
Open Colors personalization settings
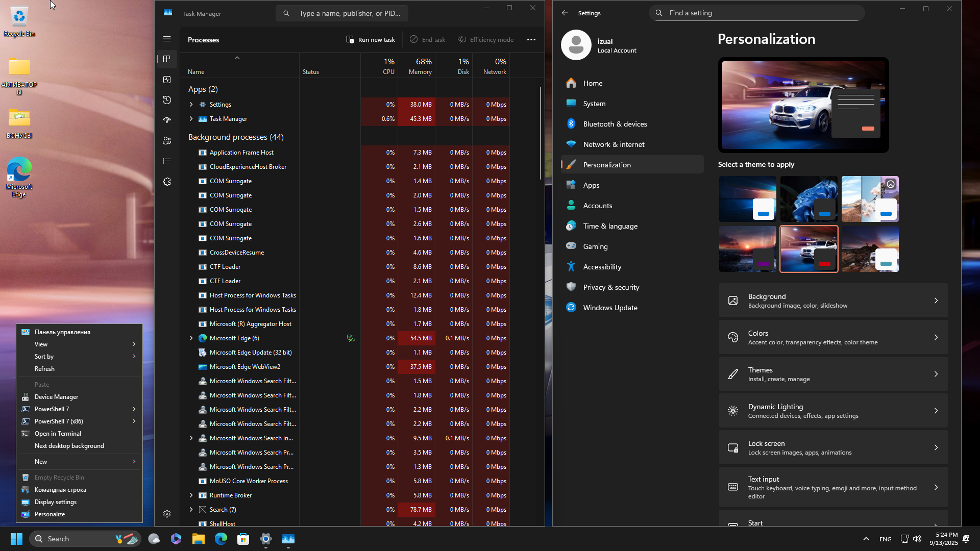pos(833,337)
